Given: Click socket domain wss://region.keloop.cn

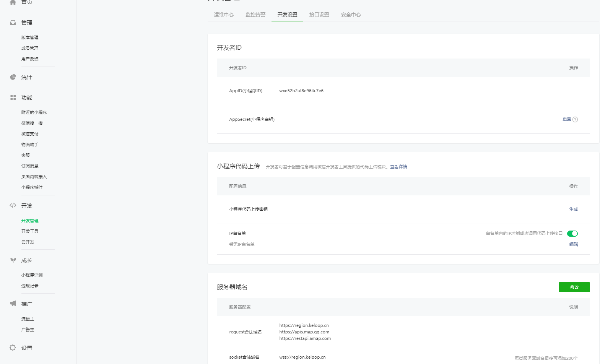Looking at the screenshot, I should point(302,357).
